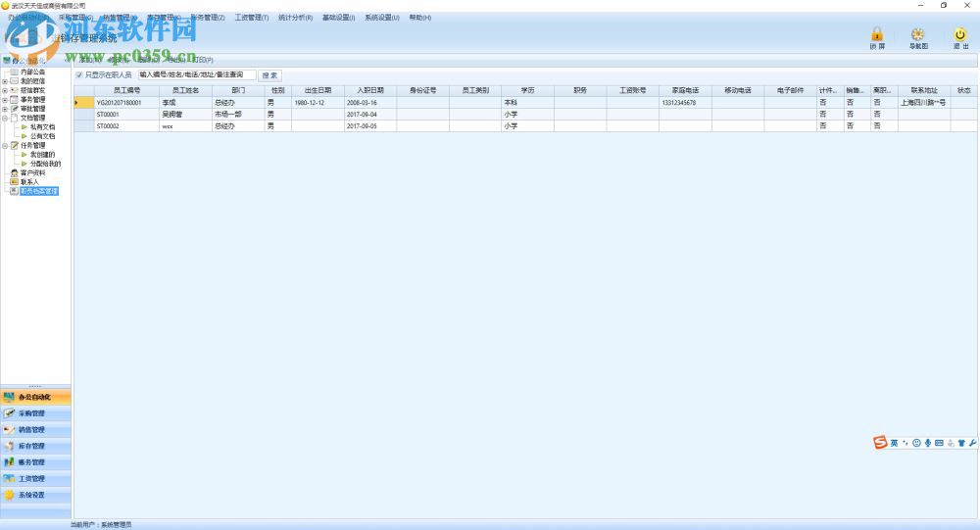This screenshot has width=980, height=530.
Task: Open 联系人 in the tree
Action: pos(29,182)
